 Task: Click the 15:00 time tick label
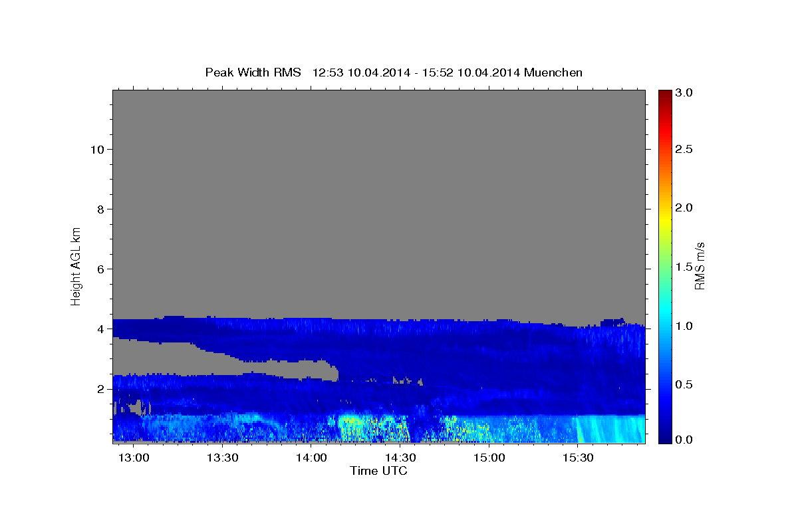point(489,458)
